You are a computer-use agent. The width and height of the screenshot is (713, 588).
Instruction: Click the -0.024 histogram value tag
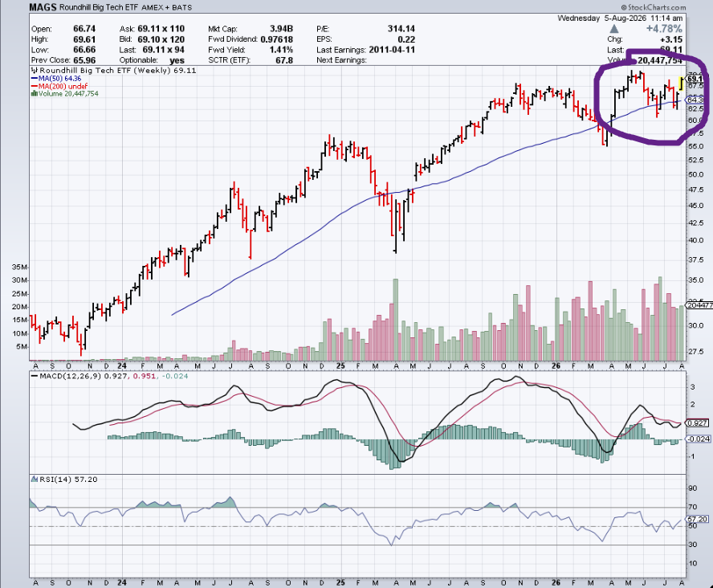[x=698, y=439]
